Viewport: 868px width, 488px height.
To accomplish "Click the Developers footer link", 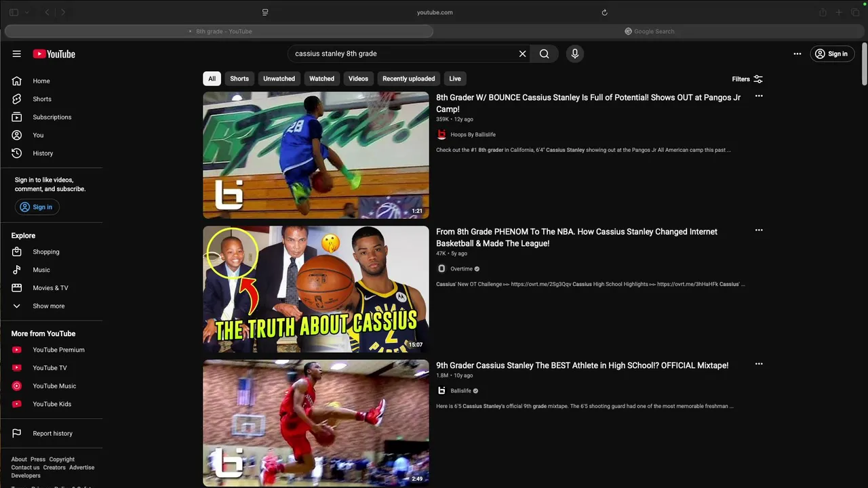I will click(x=26, y=476).
